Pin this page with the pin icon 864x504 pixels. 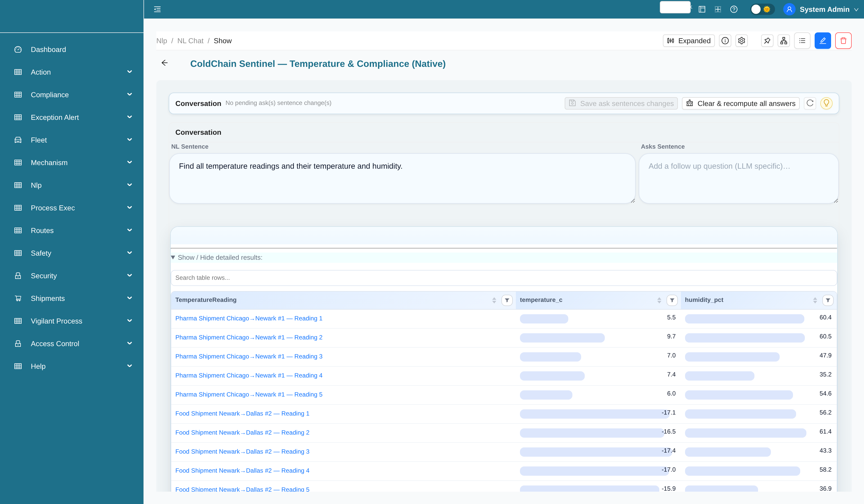tap(767, 41)
